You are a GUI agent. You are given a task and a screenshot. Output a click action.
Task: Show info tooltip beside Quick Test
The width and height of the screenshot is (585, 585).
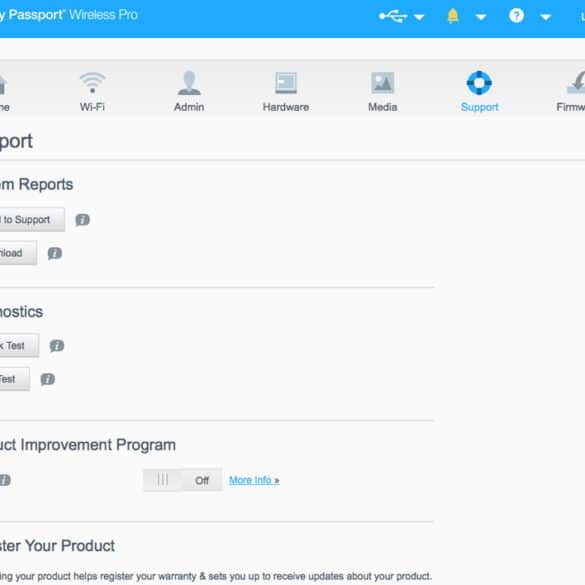point(57,346)
